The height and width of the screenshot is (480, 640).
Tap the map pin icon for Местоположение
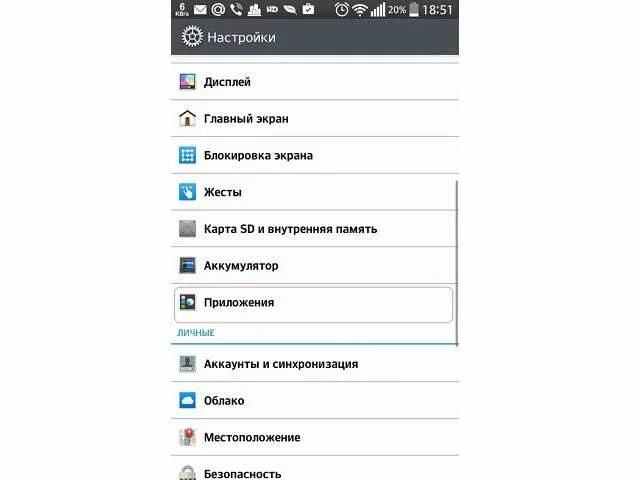tap(187, 437)
